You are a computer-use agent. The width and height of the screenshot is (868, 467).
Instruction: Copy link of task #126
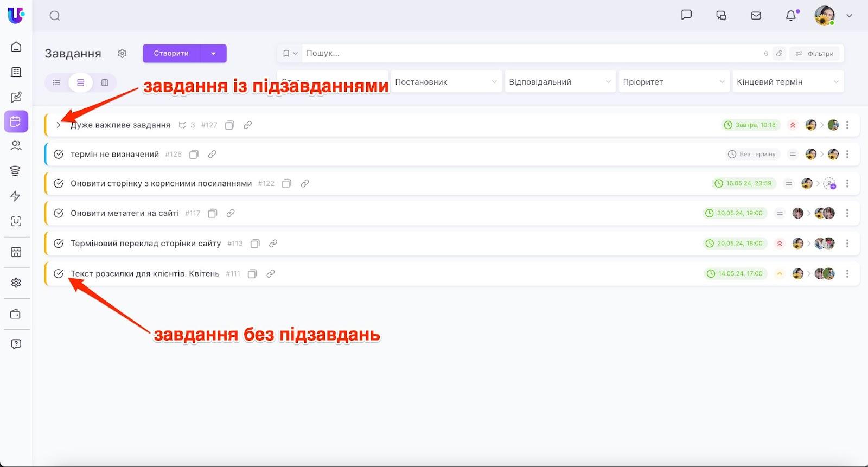point(212,154)
